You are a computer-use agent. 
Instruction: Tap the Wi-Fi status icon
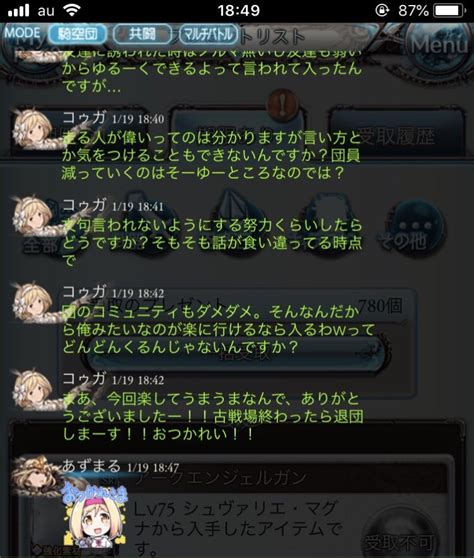click(72, 10)
